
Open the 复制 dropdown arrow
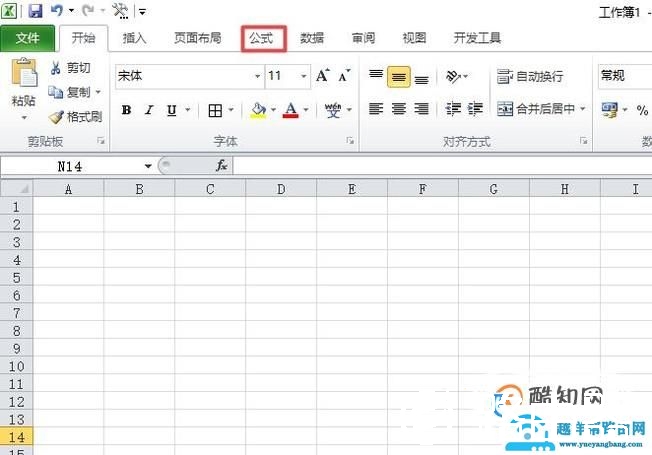pyautogui.click(x=98, y=92)
